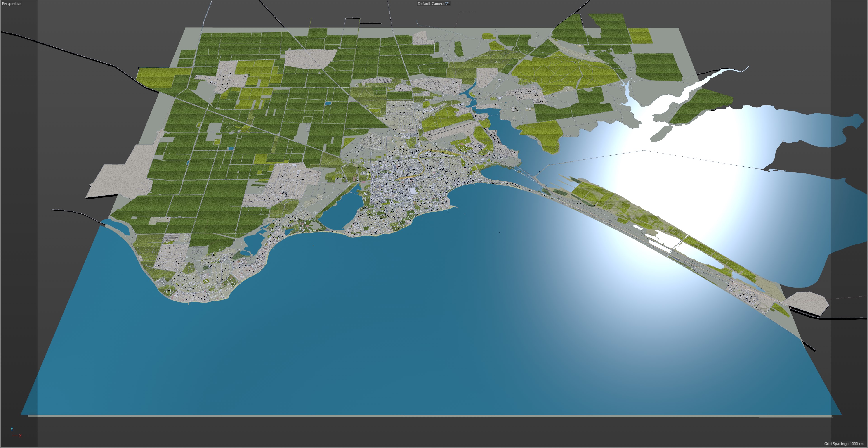
Task: Click the Default Camera icon
Action: 447,3
